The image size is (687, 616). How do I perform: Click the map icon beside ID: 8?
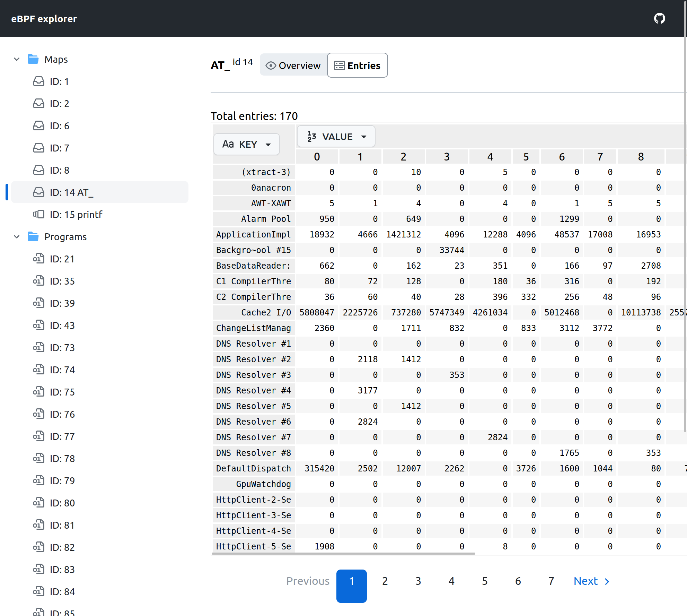click(x=39, y=170)
